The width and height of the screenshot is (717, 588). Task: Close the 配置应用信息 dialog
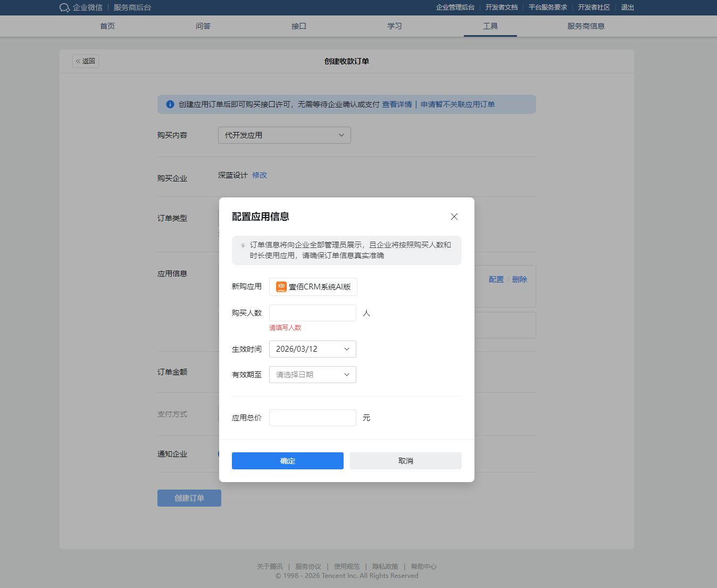(x=454, y=217)
